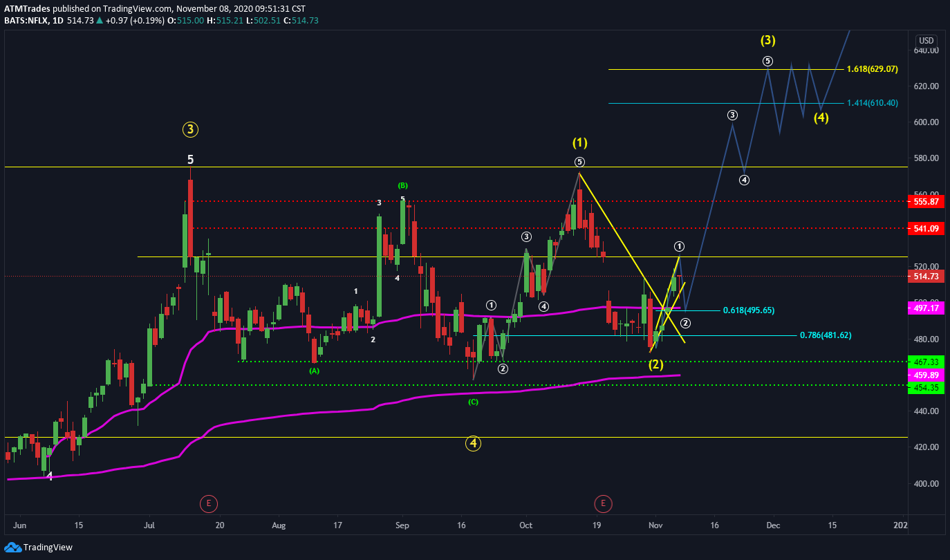Click the BATS:NFLX symbol label
This screenshot has width=950, height=560.
click(26, 21)
